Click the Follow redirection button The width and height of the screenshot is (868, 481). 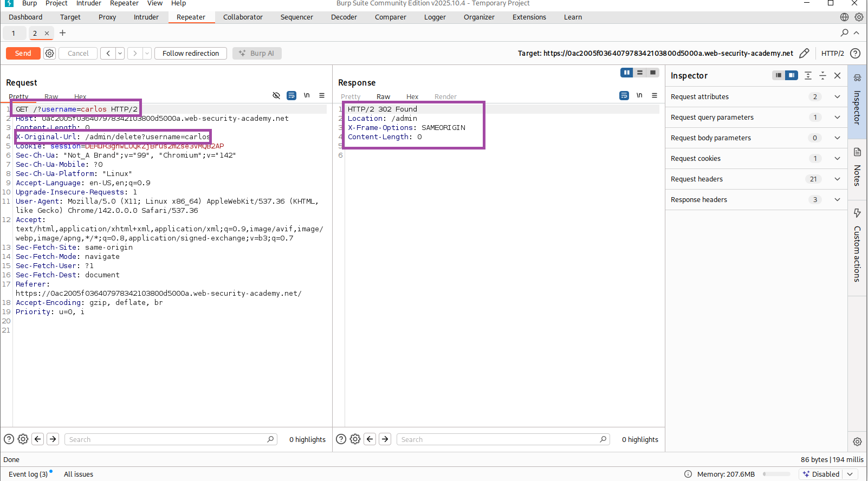point(191,53)
